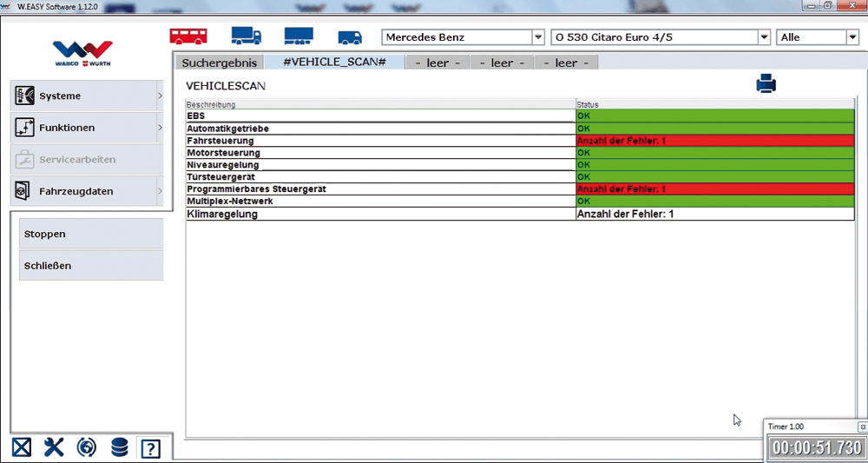The image size is (868, 463).
Task: Click the database stack icon
Action: [x=119, y=447]
